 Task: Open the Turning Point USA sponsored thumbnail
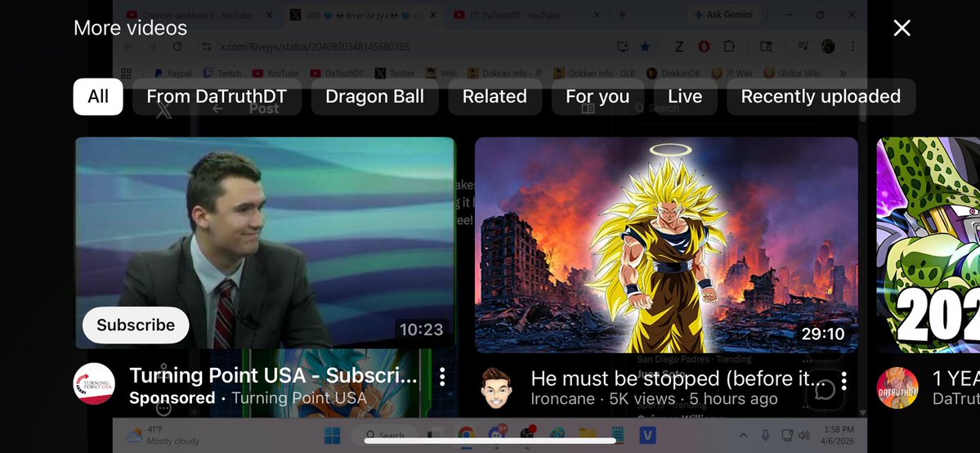pos(265,243)
